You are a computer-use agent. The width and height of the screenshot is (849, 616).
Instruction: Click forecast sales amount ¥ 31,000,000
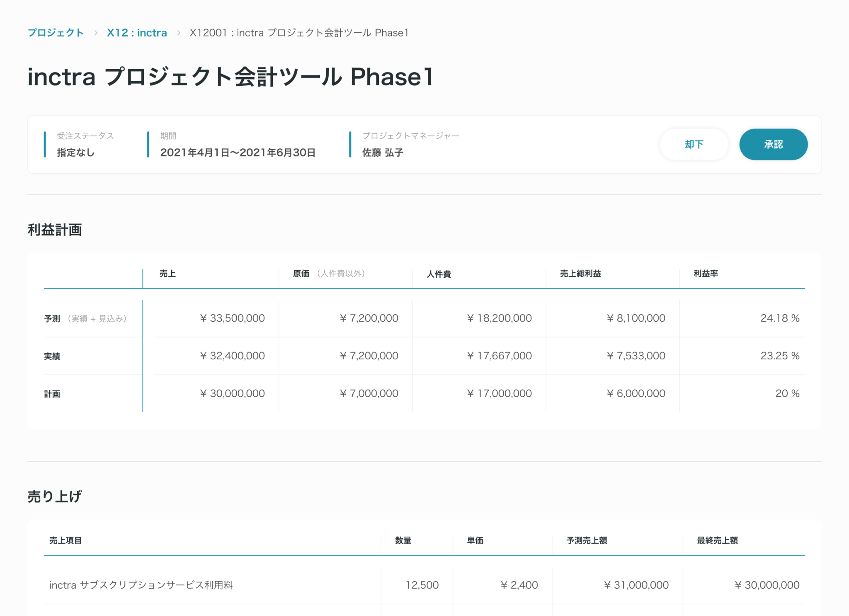(x=636, y=585)
